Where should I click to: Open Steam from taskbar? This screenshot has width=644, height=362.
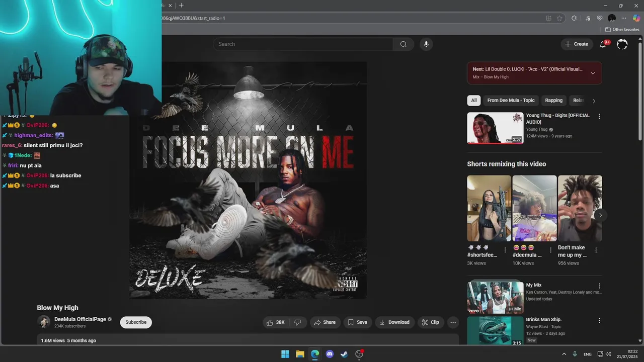click(x=344, y=354)
